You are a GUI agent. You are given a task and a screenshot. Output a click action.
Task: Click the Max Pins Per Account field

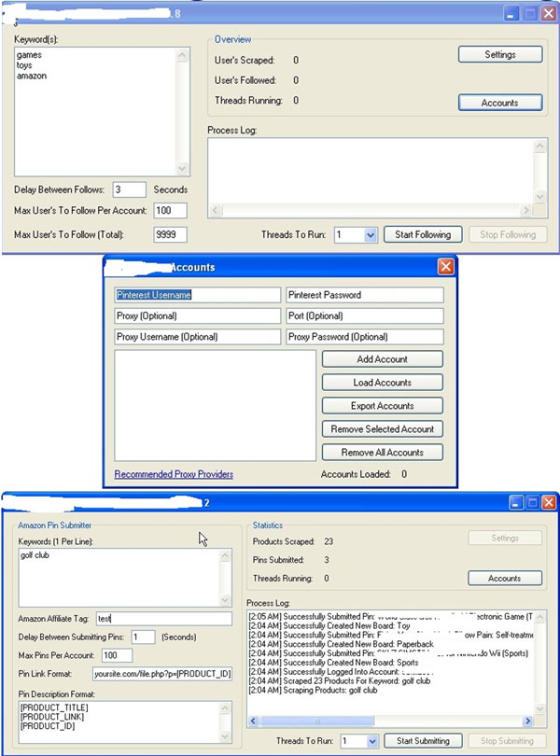(118, 655)
